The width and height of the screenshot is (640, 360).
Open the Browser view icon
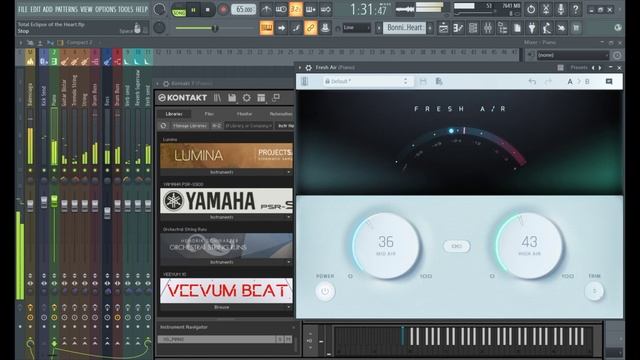502,28
